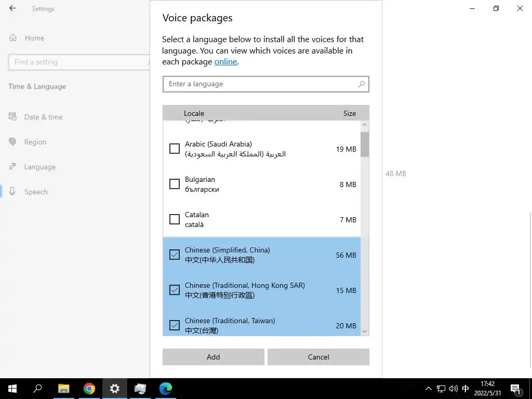
Task: Select the 20 MB size text
Action: pyautogui.click(x=346, y=326)
